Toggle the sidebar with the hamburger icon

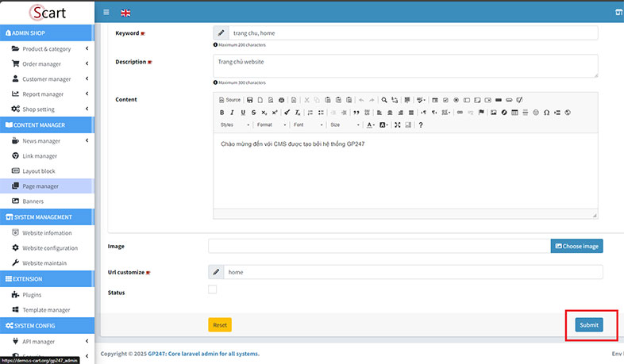[107, 13]
